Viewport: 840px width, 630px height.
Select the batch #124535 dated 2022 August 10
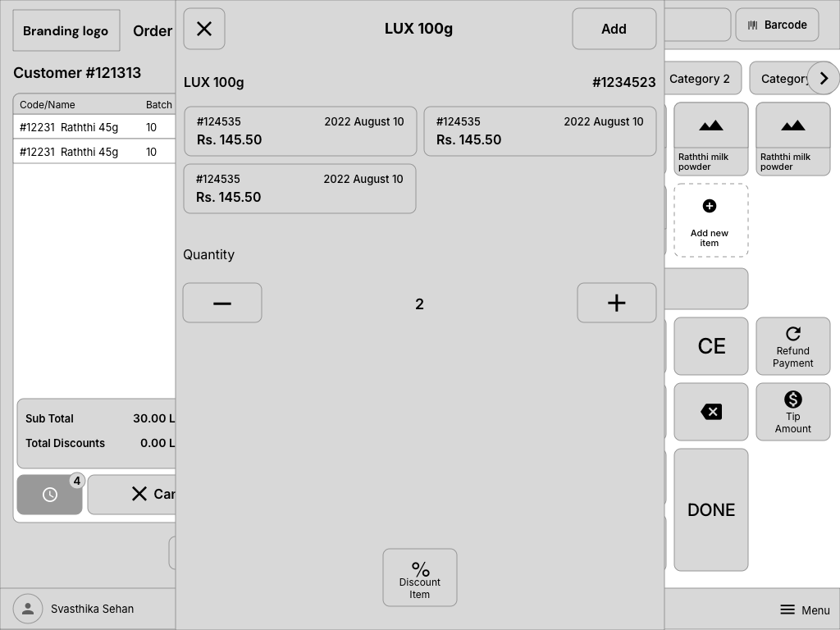coord(299,131)
